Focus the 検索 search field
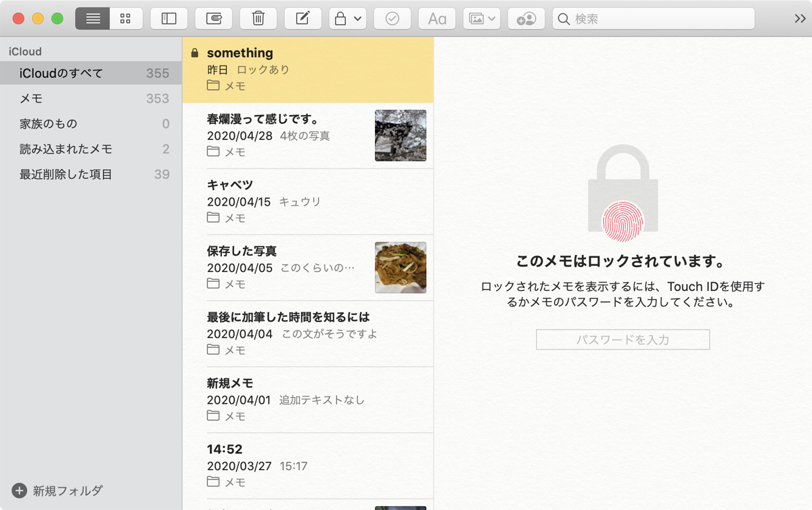 654,18
